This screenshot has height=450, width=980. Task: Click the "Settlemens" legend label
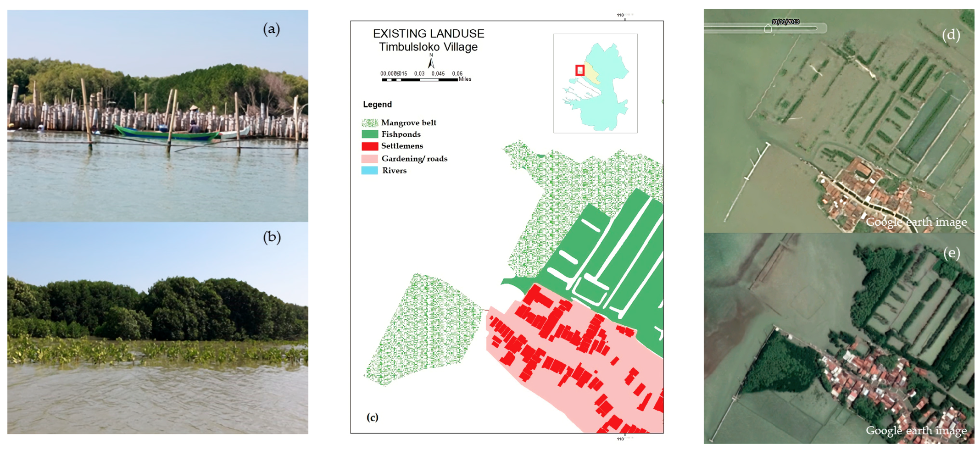coord(402,146)
